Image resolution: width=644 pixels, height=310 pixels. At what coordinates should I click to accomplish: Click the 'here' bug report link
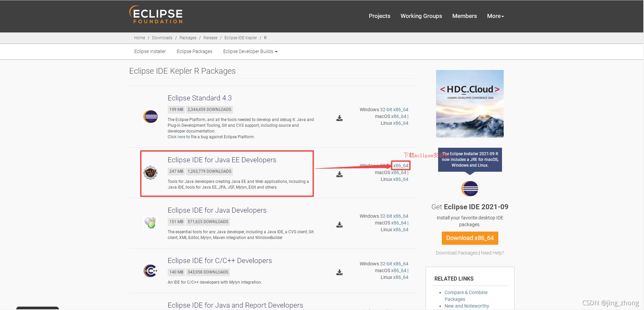click(181, 137)
